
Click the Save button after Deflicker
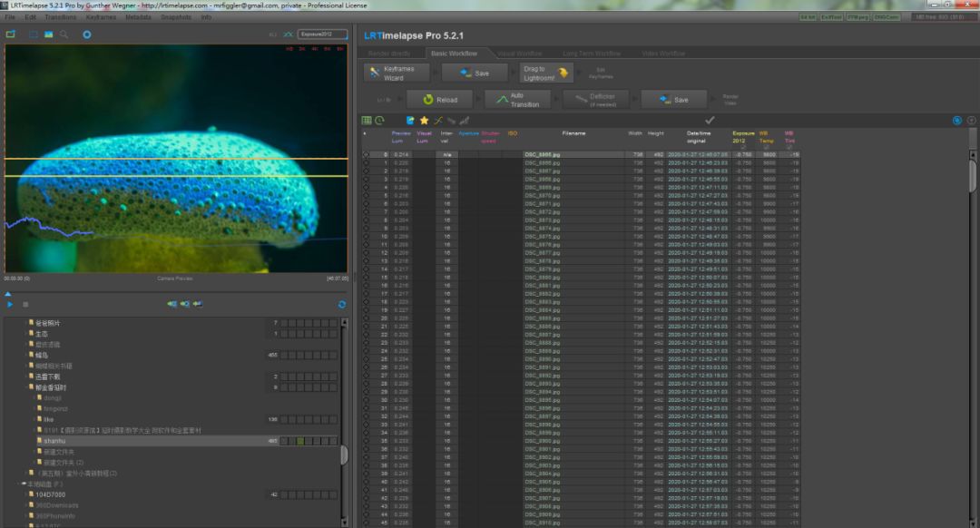pos(673,100)
